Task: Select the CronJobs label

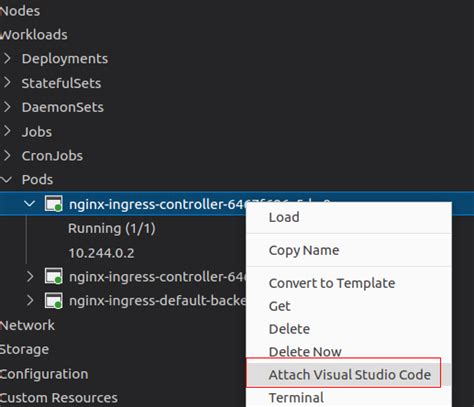Action: 52,156
